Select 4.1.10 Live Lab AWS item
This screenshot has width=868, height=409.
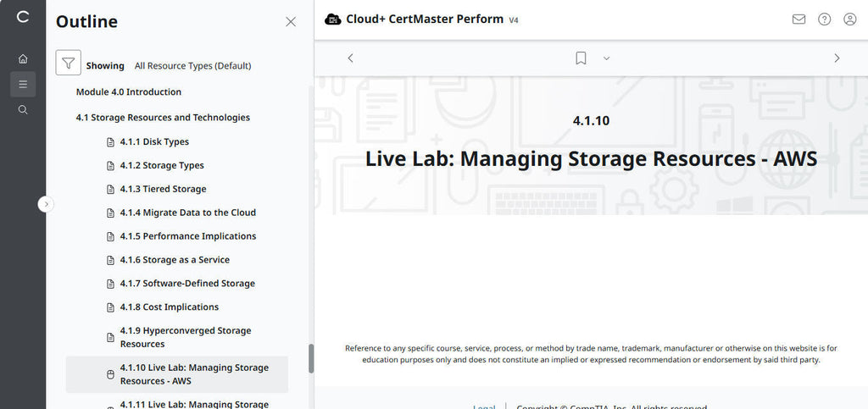pos(177,374)
